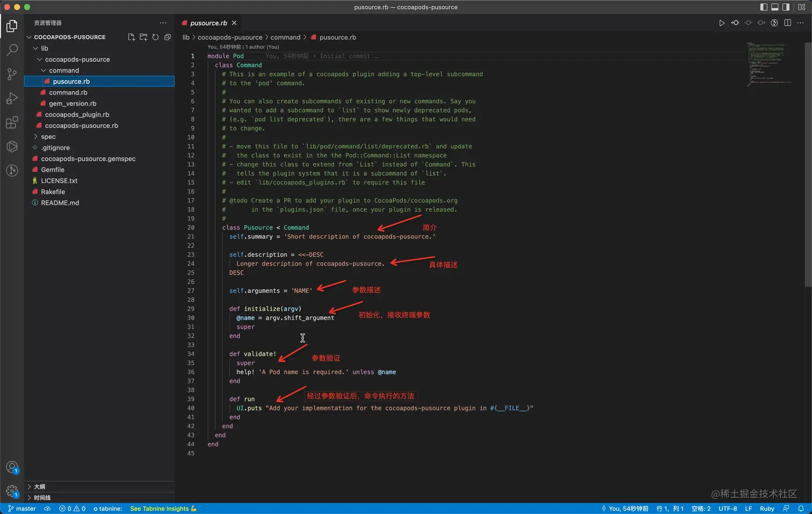Customize layout icon in title bar
Screen dimensions: 812x514
click(802, 7)
